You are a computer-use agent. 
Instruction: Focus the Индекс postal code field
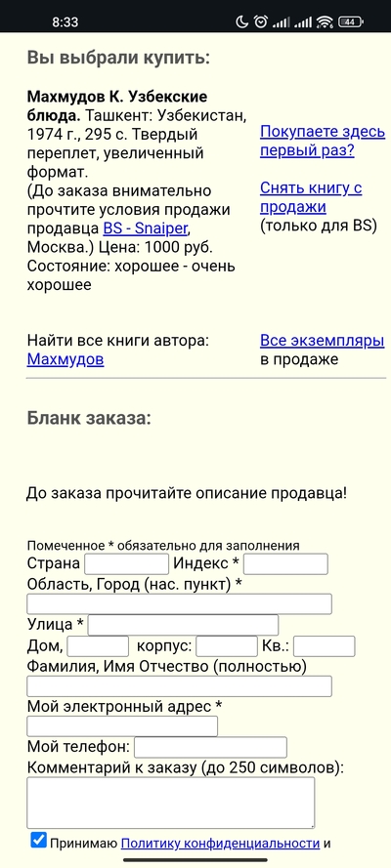(285, 564)
